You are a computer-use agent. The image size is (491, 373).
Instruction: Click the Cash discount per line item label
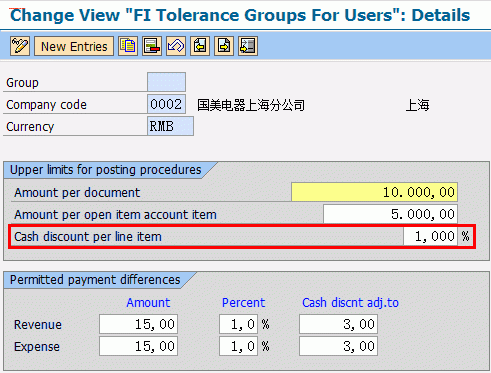(88, 237)
